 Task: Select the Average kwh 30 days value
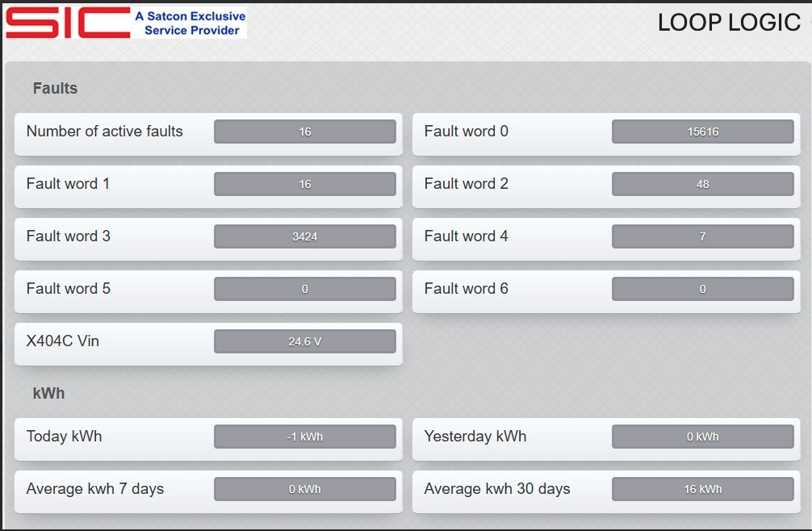[x=703, y=489]
